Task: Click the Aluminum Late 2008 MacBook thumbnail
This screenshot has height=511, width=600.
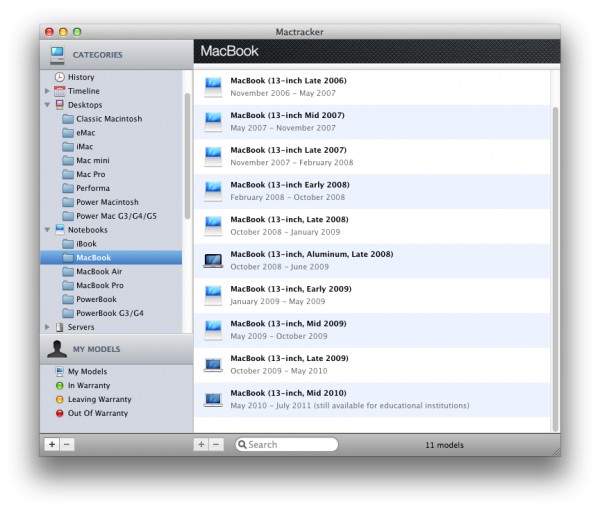Action: point(213,261)
